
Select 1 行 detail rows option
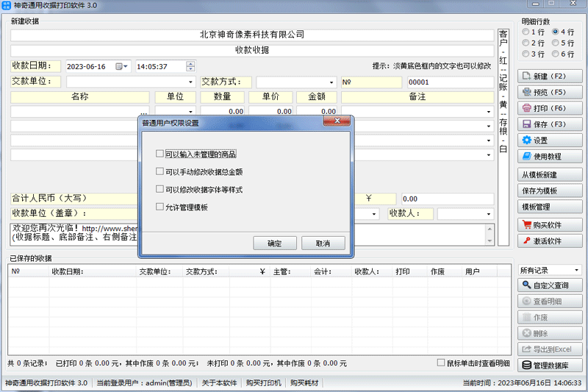pos(526,32)
